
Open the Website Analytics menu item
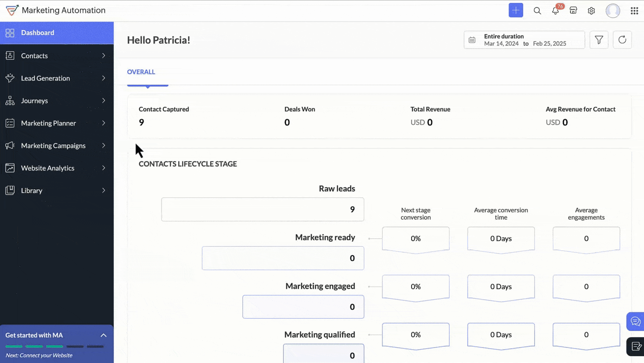[x=57, y=168]
